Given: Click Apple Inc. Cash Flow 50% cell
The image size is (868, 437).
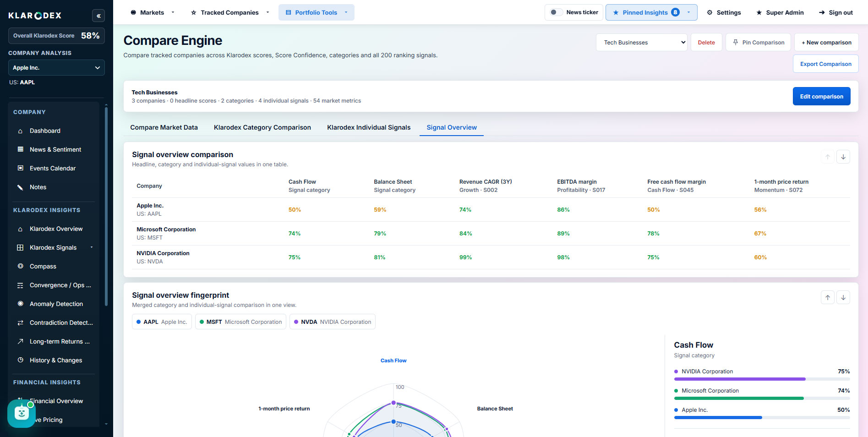Looking at the screenshot, I should (295, 210).
